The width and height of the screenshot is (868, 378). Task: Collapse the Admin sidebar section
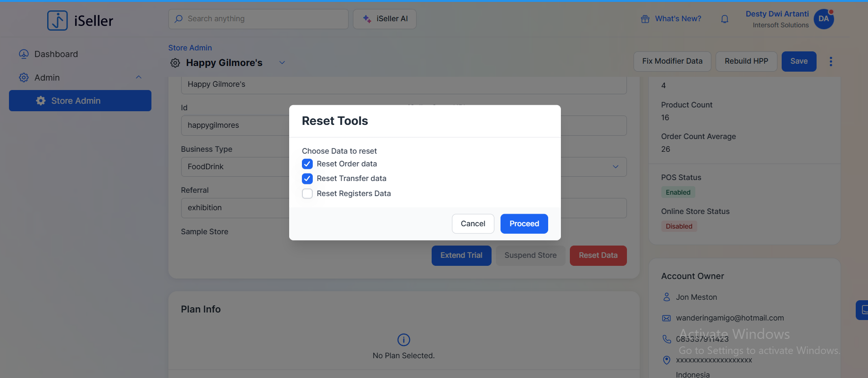139,77
